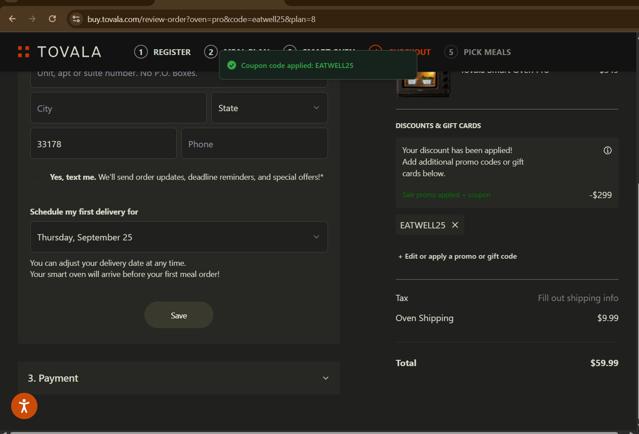Click the -$299 discount amount
This screenshot has width=639, height=434.
point(600,195)
